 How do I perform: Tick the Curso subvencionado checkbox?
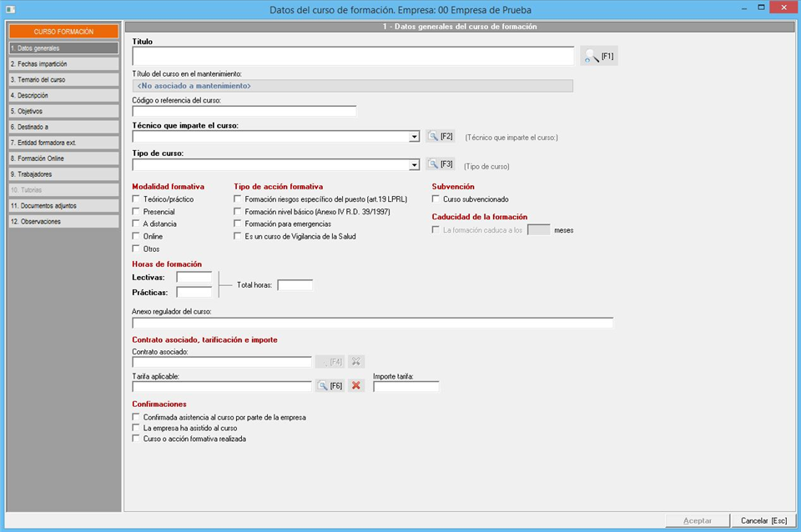click(x=436, y=199)
